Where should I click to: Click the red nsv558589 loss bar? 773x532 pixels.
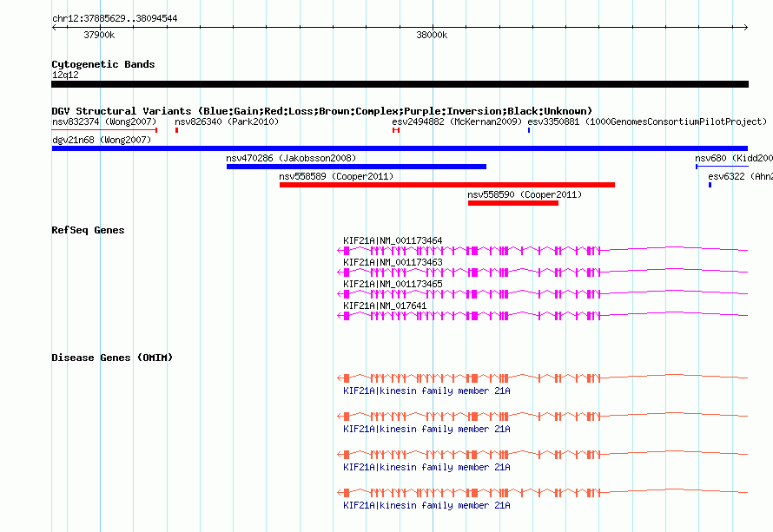447,185
